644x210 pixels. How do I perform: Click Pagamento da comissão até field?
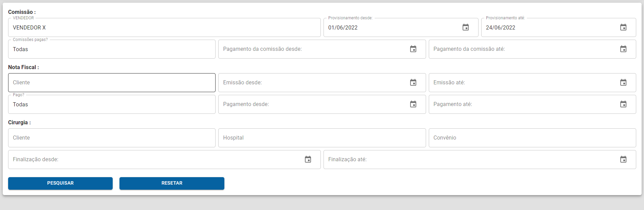point(532,49)
